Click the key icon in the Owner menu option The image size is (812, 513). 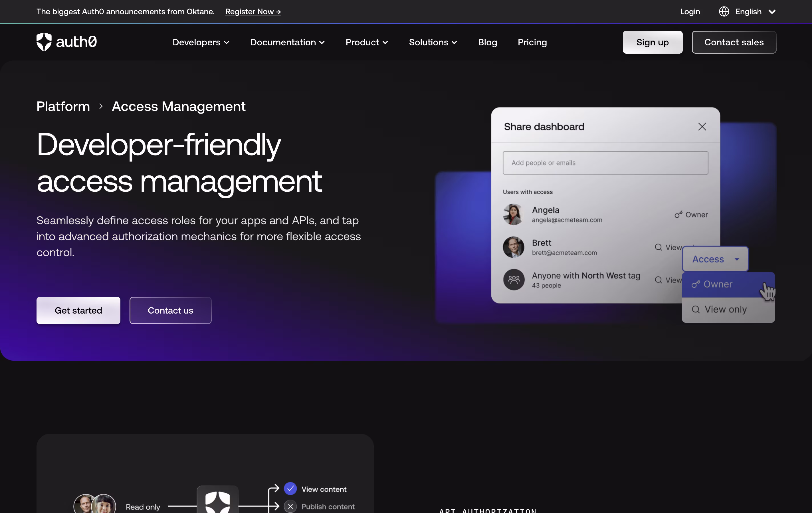click(x=696, y=284)
